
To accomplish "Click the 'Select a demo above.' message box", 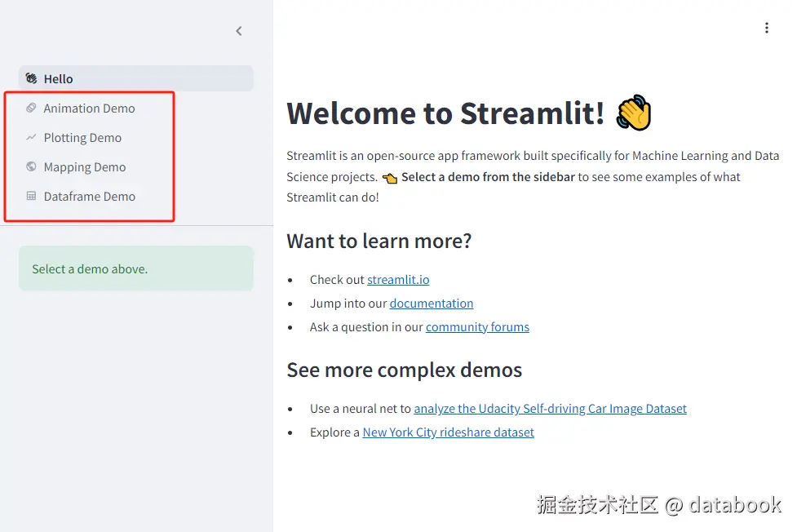I will [135, 268].
